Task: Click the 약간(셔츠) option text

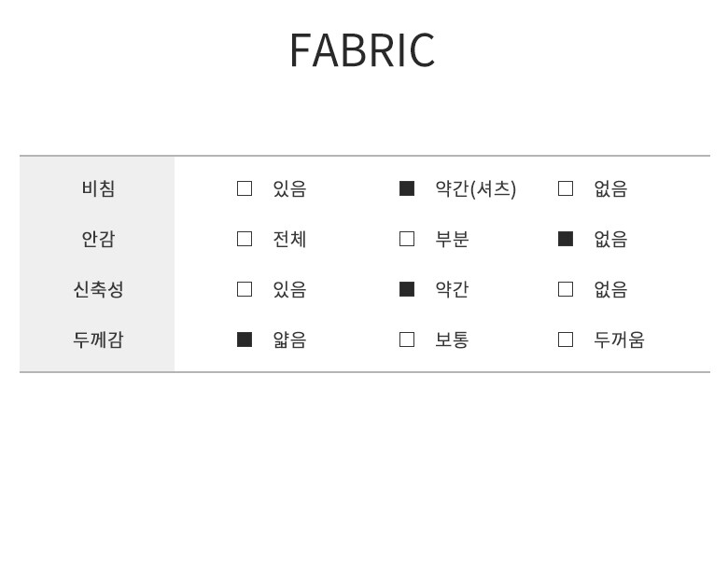Action: [x=475, y=188]
